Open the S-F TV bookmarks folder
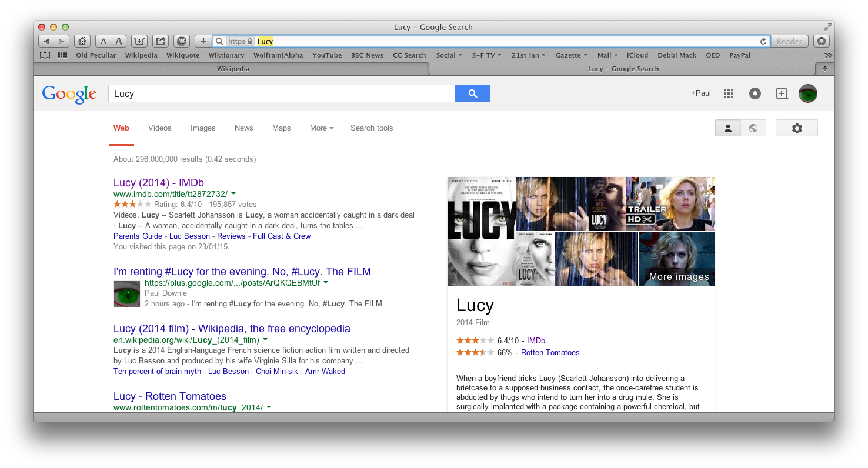The image size is (868, 468). pos(487,55)
